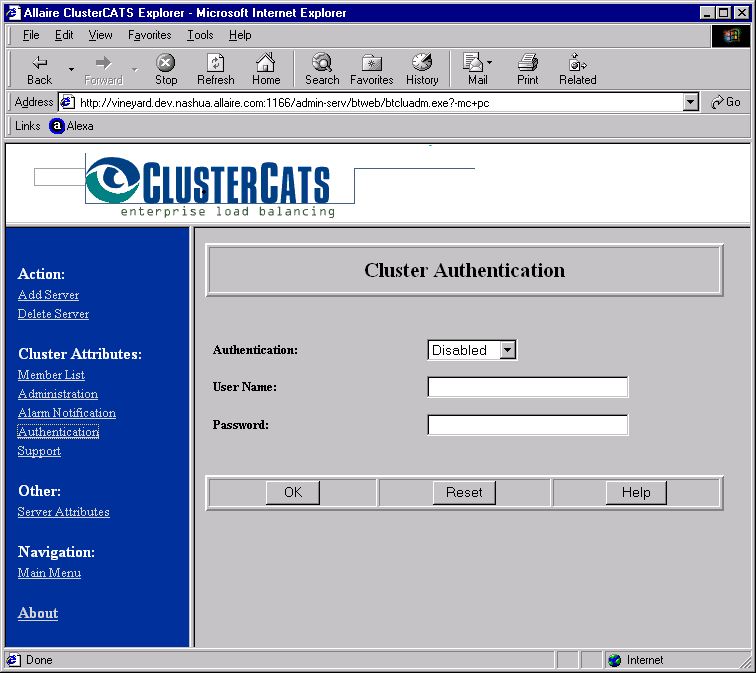Open the Back history dropdown arrow
Screen dimensions: 756x673
[71, 69]
